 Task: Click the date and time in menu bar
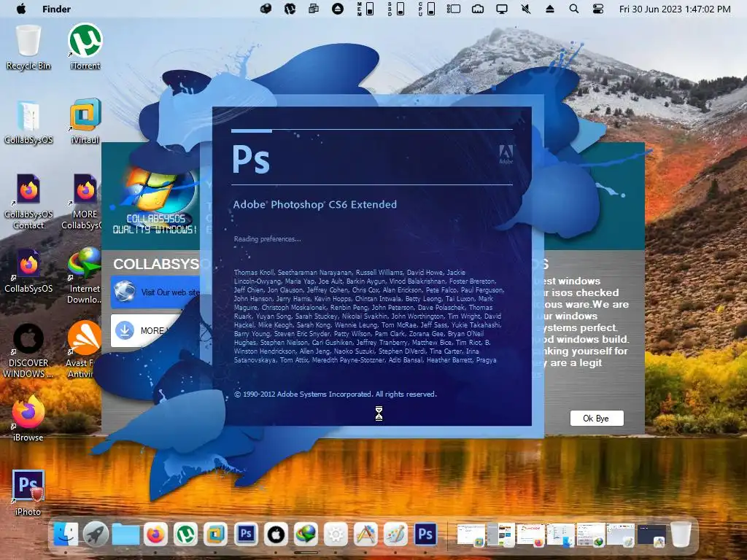coord(675,9)
